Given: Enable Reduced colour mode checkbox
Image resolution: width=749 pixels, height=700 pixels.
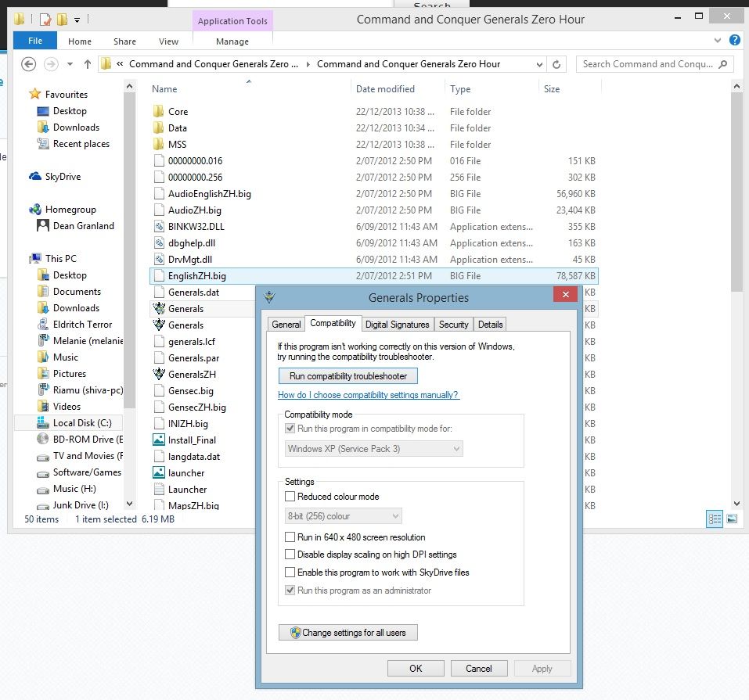Looking at the screenshot, I should (290, 497).
